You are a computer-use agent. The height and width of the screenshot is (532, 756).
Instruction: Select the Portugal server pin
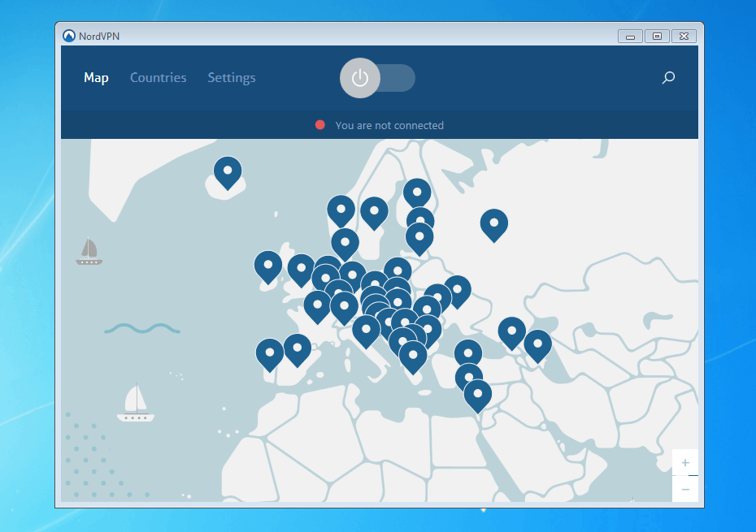(x=270, y=355)
